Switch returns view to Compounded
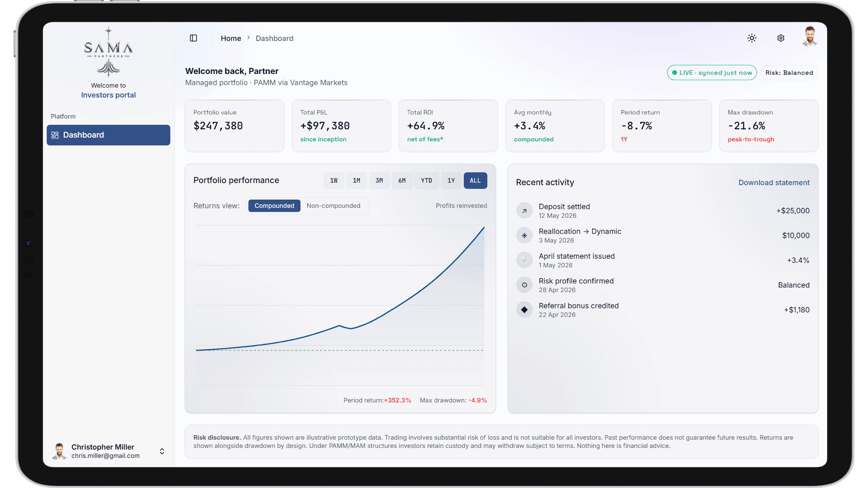This screenshot has height=488, width=868. 274,206
